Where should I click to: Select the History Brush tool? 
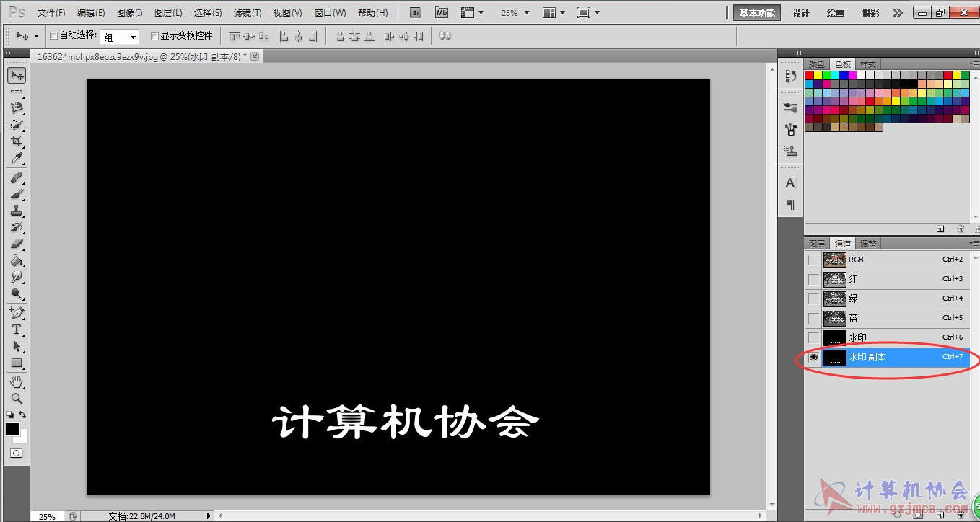pyautogui.click(x=16, y=227)
